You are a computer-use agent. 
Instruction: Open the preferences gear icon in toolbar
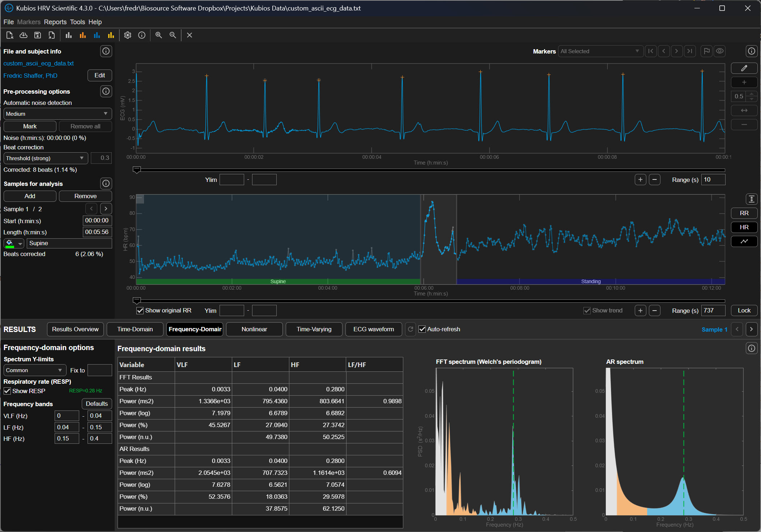[x=127, y=35]
